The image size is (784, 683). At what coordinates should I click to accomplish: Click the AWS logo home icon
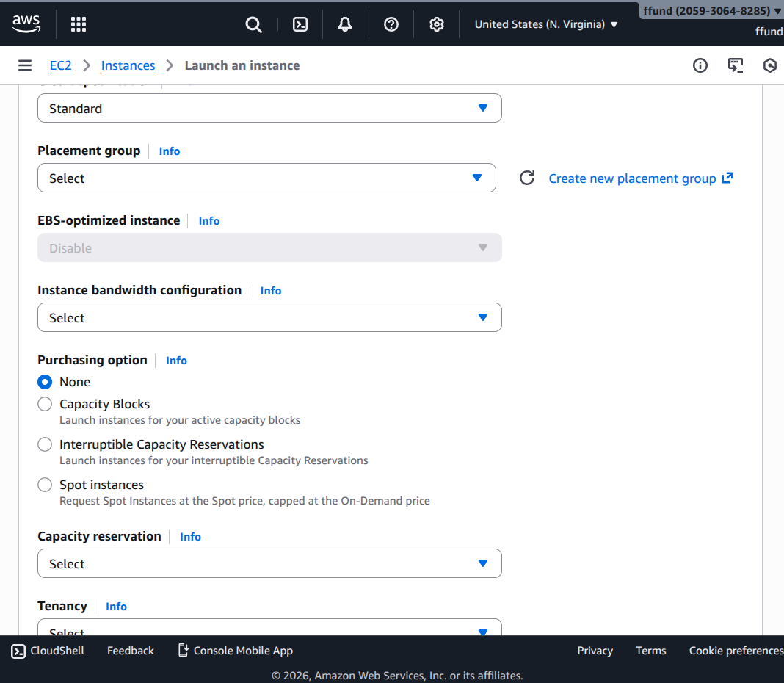(x=26, y=24)
